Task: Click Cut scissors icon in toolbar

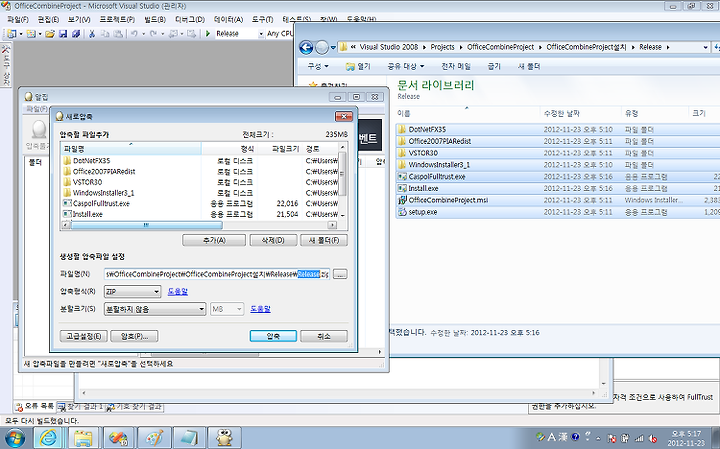Action: pos(92,34)
